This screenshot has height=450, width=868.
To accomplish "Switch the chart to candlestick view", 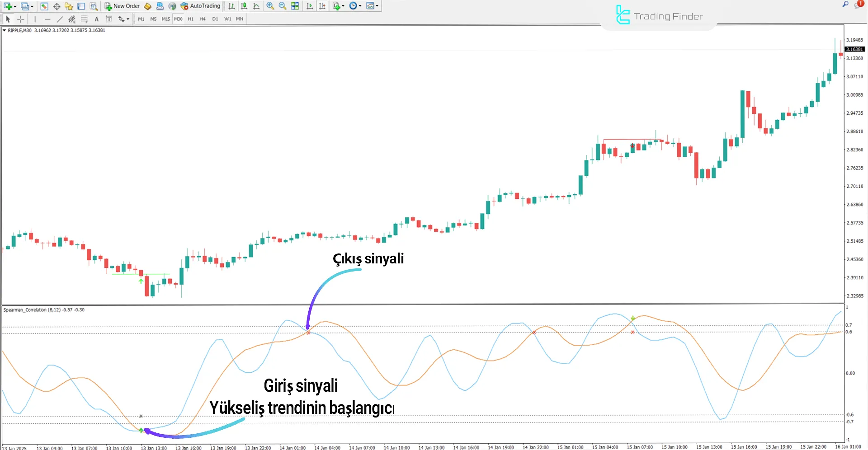I will 244,6.
